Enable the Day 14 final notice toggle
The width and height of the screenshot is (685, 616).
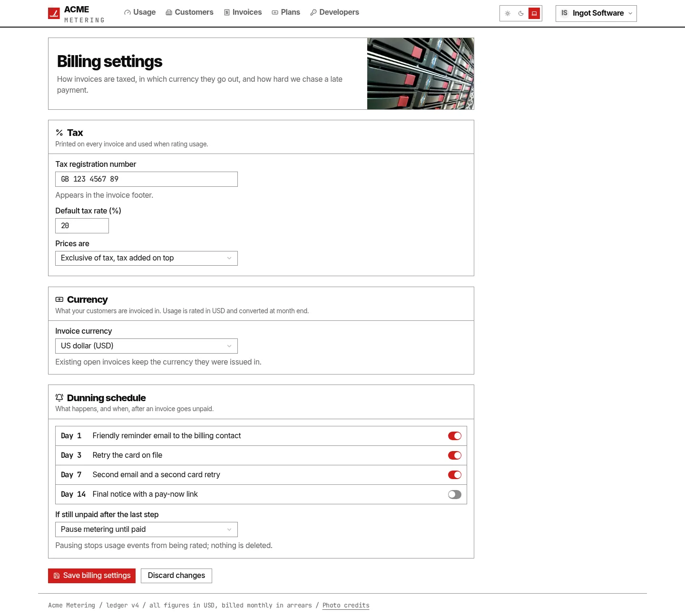click(455, 494)
